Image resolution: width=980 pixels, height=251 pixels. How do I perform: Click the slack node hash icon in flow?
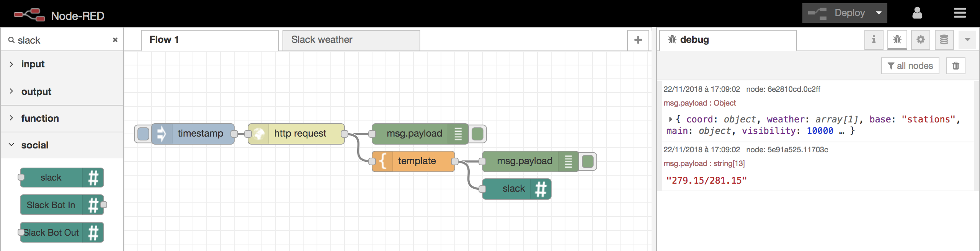click(541, 189)
